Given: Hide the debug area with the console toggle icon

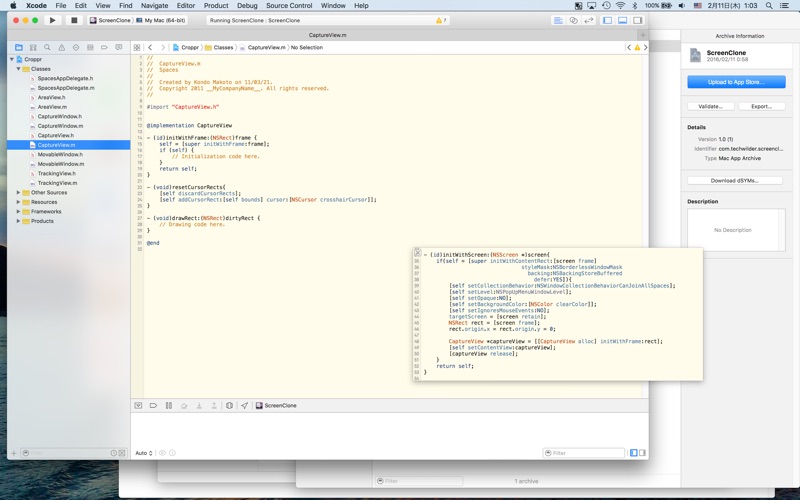Looking at the screenshot, I should [138, 406].
